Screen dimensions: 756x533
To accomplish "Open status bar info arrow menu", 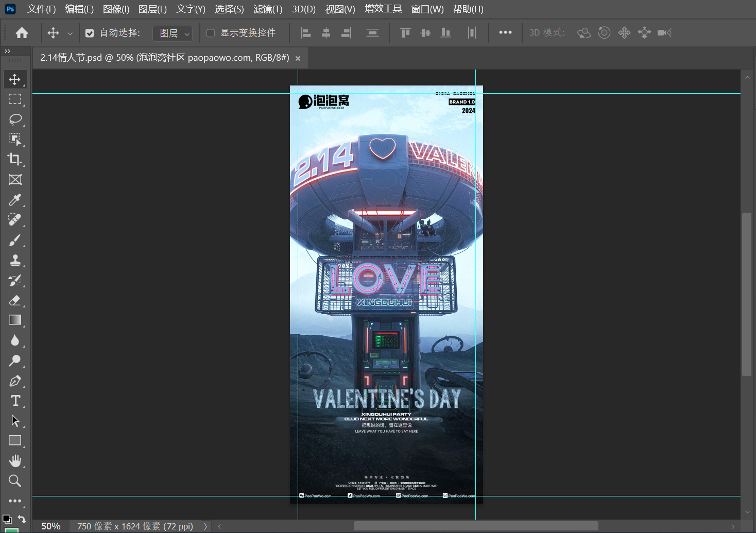I will click(205, 526).
